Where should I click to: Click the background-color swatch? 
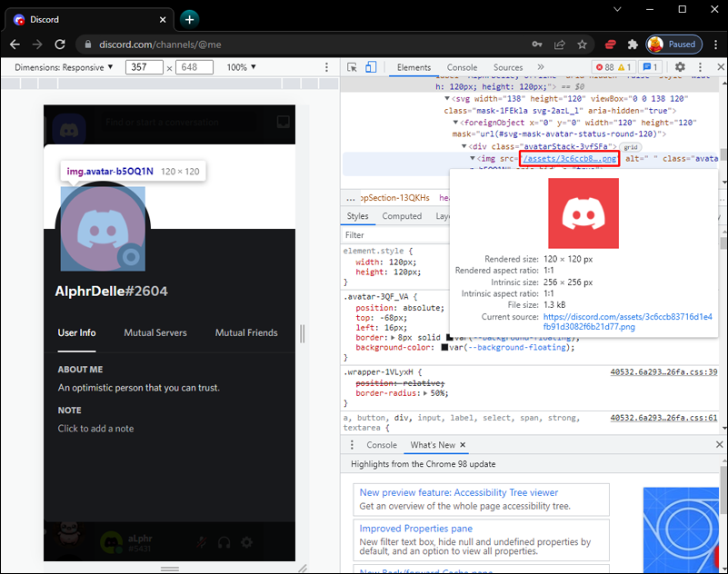444,348
